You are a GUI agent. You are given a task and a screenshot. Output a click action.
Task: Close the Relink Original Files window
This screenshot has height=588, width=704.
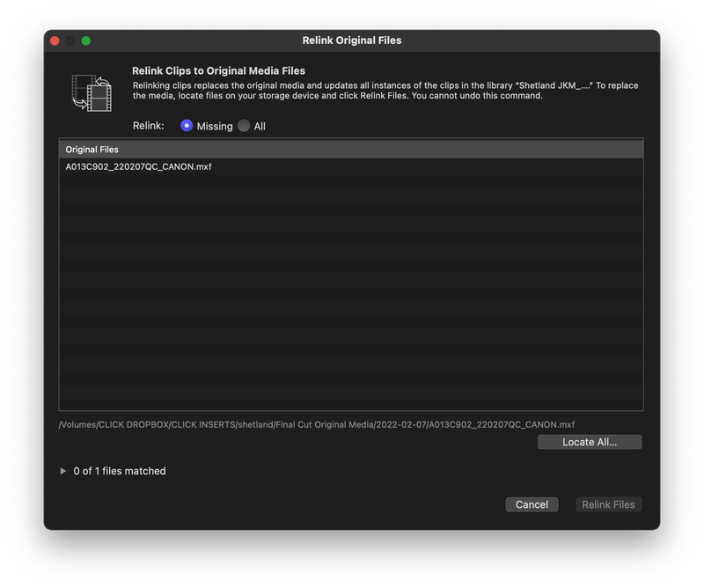[55, 40]
